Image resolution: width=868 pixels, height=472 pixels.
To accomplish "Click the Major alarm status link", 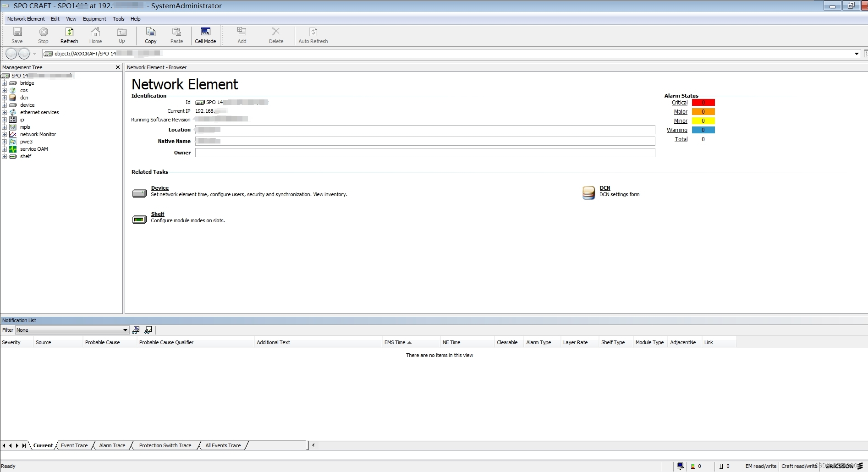I will (x=681, y=112).
